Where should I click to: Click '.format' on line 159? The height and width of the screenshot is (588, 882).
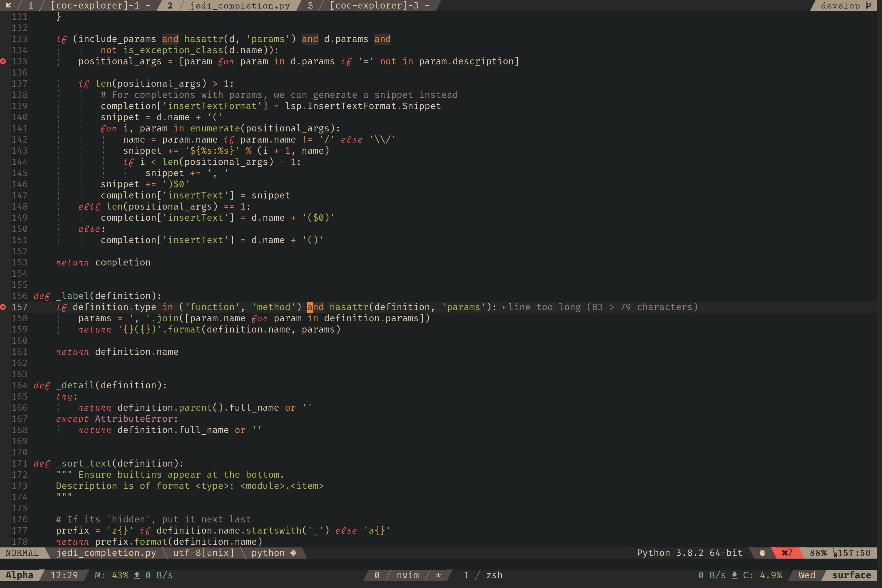click(x=181, y=330)
